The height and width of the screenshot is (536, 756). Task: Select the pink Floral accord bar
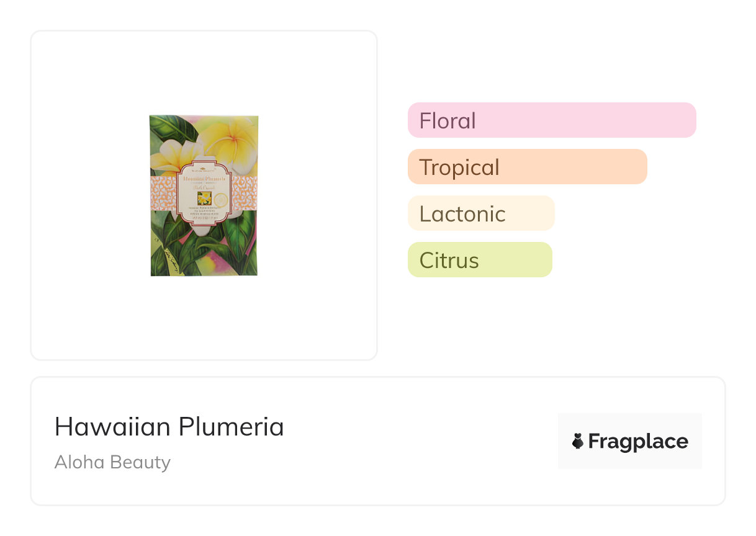tap(552, 120)
